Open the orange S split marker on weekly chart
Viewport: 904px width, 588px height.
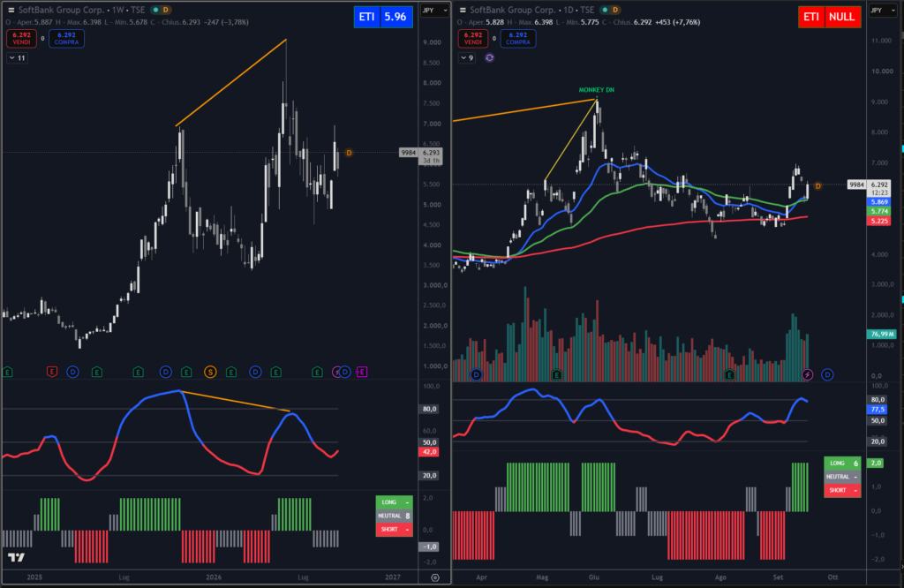[210, 372]
